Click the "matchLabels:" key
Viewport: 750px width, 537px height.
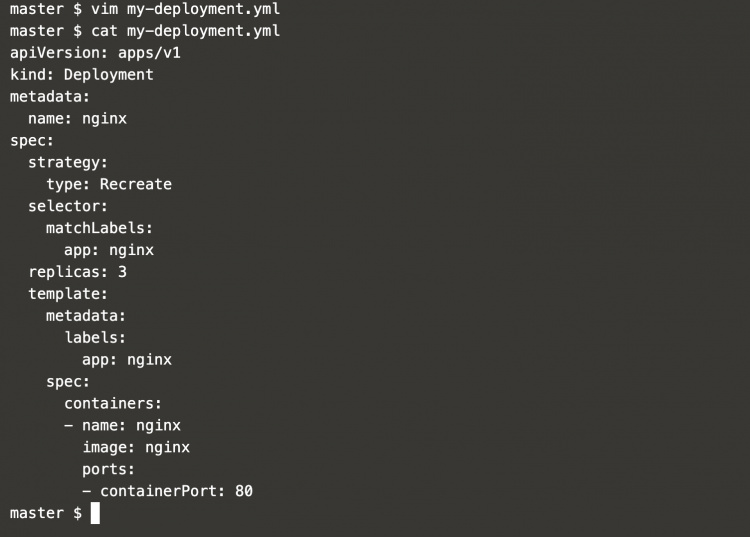pos(100,228)
